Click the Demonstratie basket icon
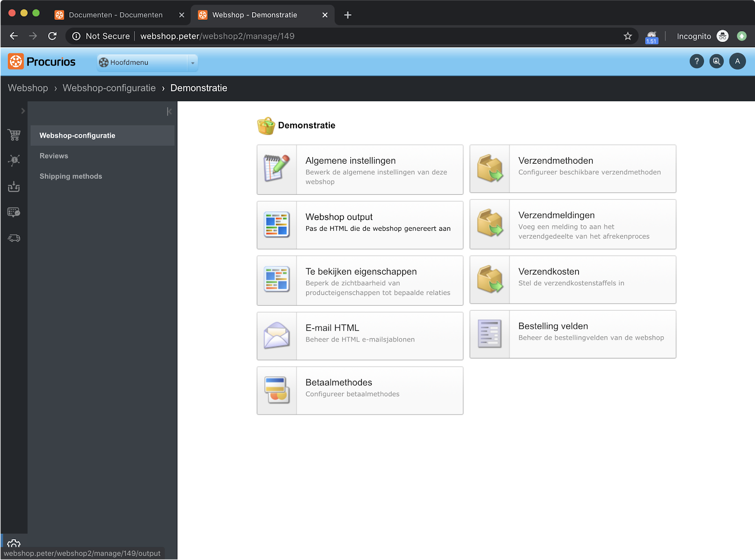 tap(266, 125)
